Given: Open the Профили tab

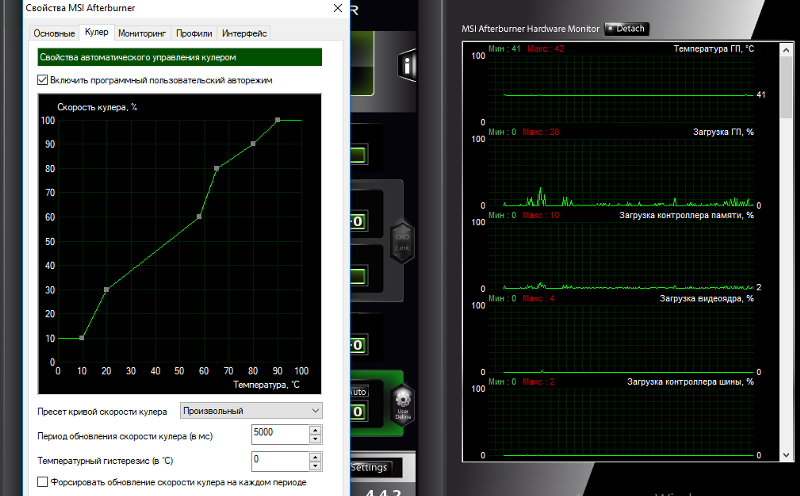Looking at the screenshot, I should click(194, 33).
